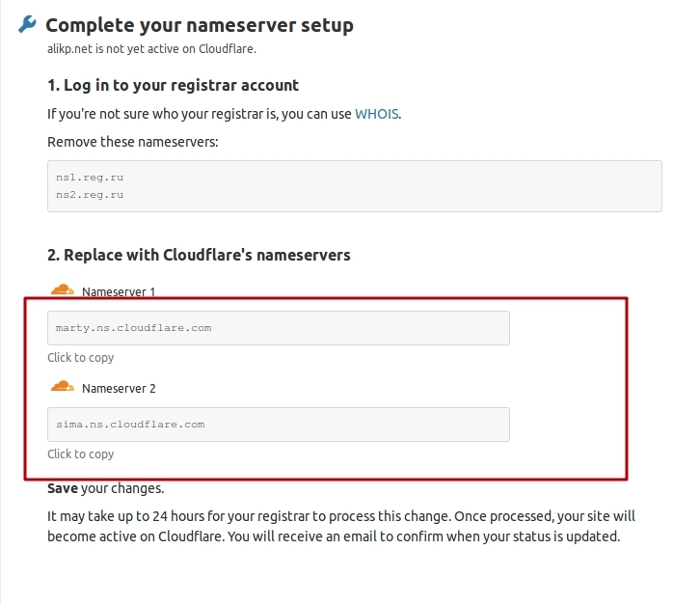Click the wrench icon beside the heading
Image resolution: width=700 pixels, height=605 pixels.
click(27, 25)
